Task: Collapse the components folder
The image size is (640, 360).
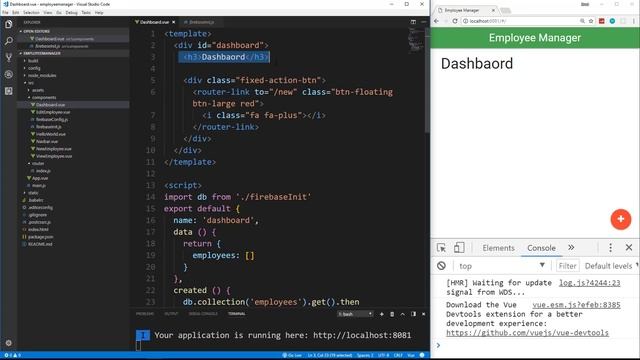Action: point(44,98)
